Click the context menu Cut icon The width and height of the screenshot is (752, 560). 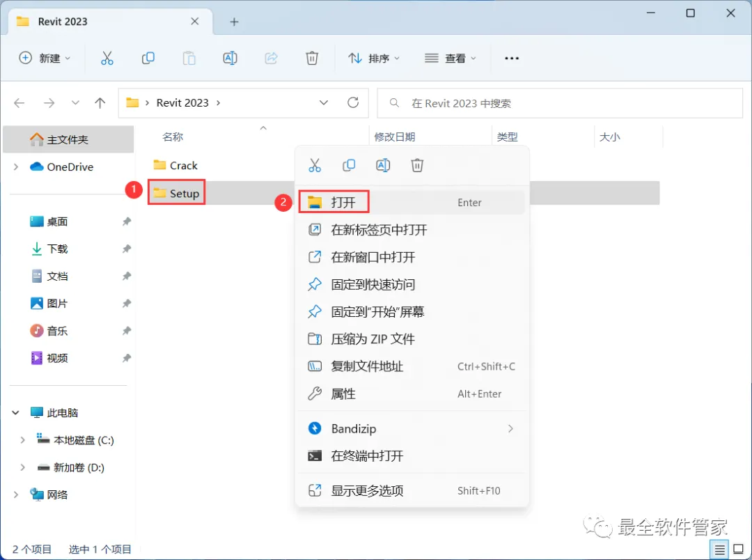pos(315,166)
